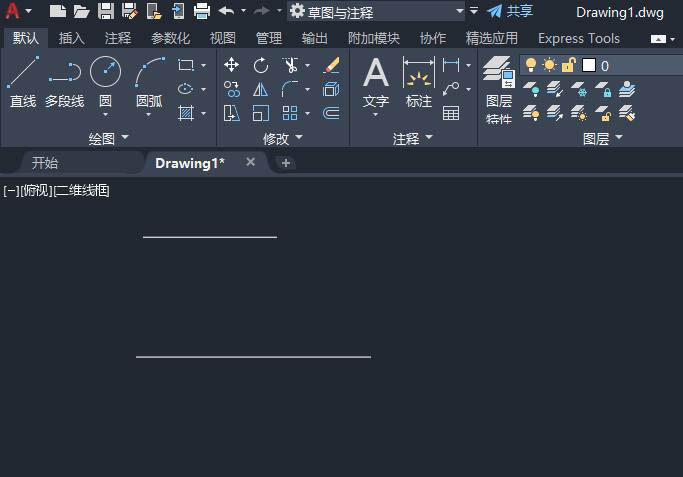The height and width of the screenshot is (477, 683).
Task: Open the Quick Access customize arrow
Action: [474, 10]
